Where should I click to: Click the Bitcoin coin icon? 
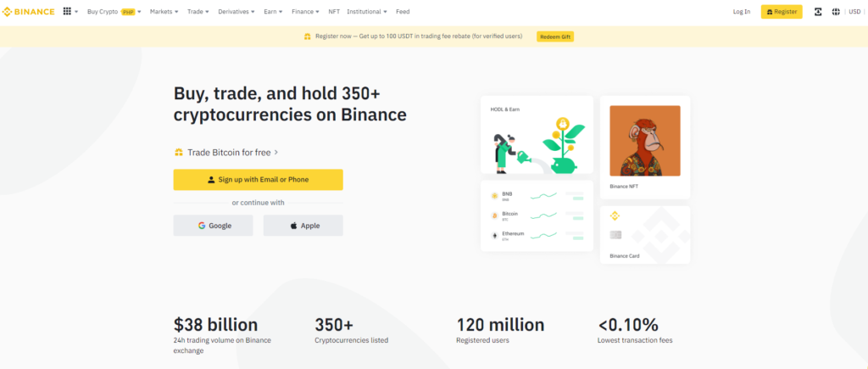click(x=494, y=215)
